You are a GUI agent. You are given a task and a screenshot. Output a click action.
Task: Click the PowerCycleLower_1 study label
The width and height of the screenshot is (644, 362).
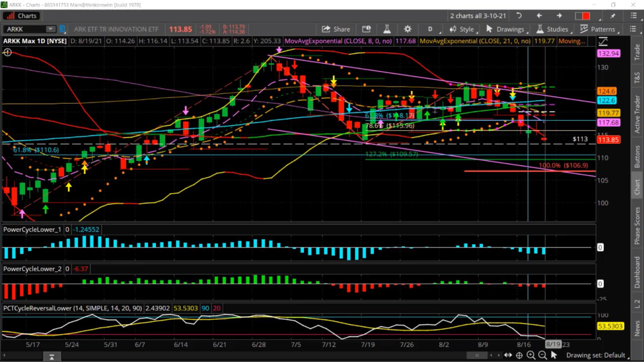tap(32, 230)
